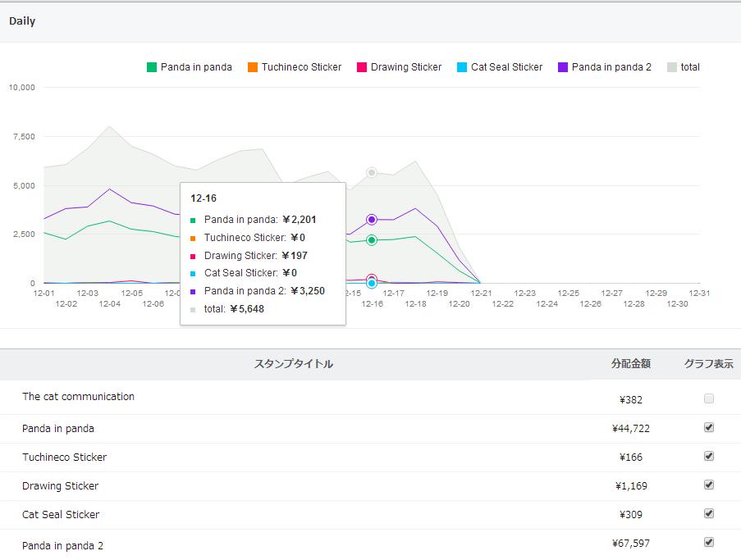The height and width of the screenshot is (560, 741).
Task: Uncheck Tuchineco Sticker graph checkbox
Action: coord(709,456)
